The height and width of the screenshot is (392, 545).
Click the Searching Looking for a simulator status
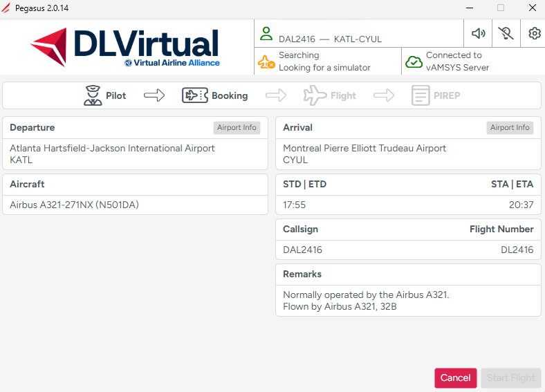click(x=324, y=62)
